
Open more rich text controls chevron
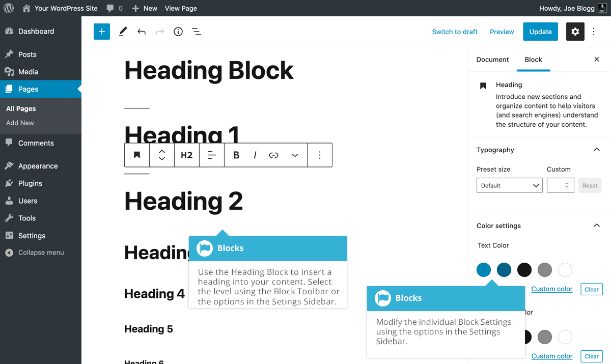(x=295, y=155)
